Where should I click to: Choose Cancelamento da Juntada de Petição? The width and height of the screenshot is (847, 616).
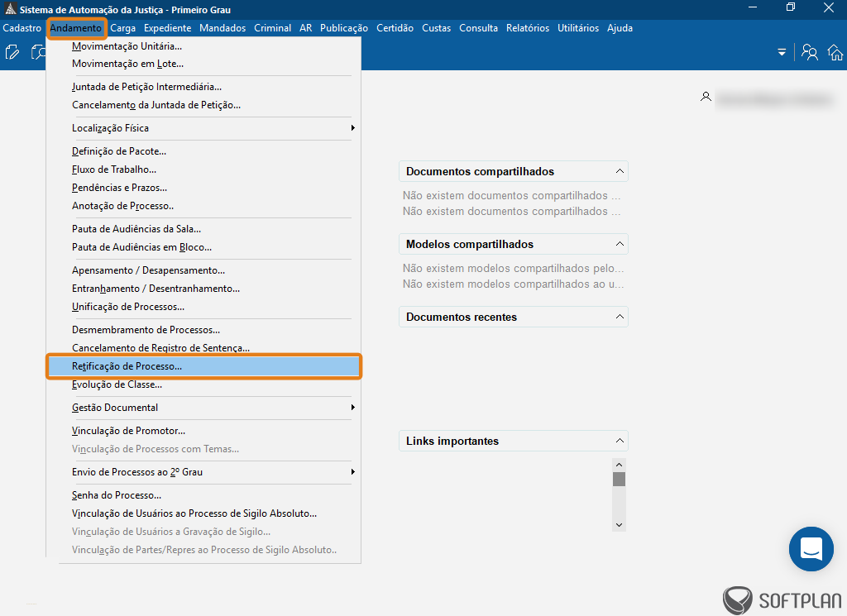point(204,105)
